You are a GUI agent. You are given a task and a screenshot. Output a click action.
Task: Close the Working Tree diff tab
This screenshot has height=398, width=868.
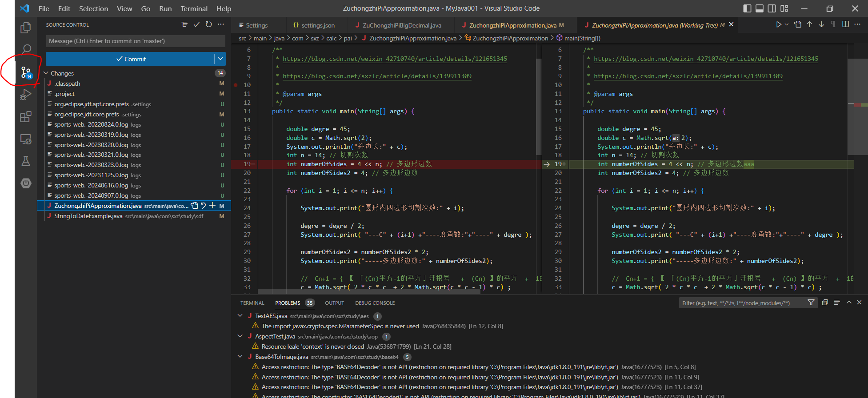click(x=731, y=25)
